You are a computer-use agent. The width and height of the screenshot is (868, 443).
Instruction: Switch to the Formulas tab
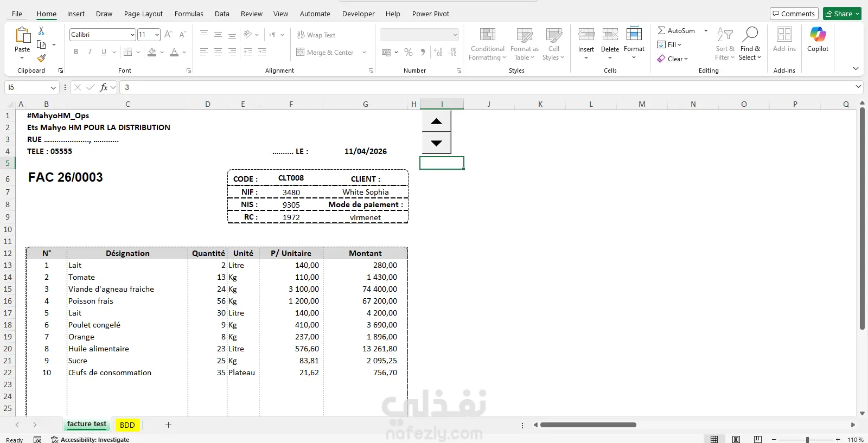pos(189,14)
